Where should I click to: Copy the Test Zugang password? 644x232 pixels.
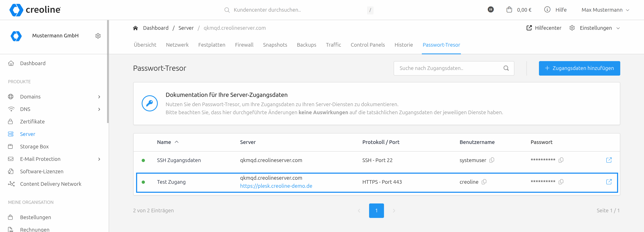561,182
